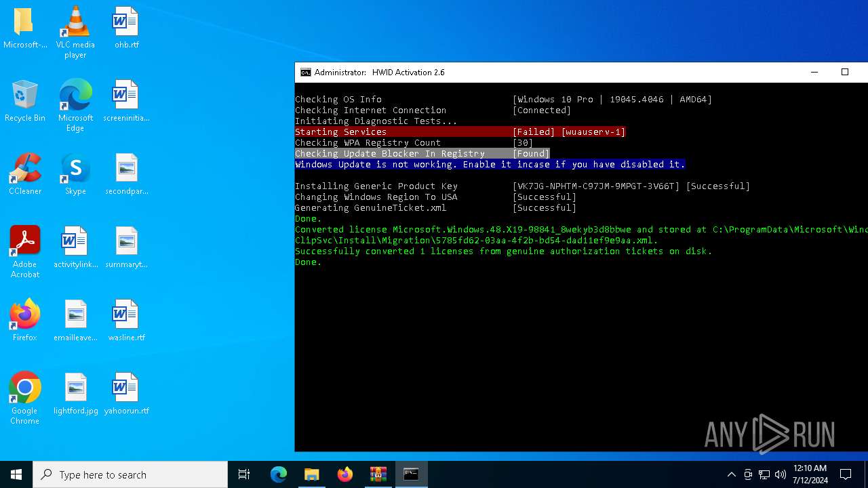Screen dimensions: 868x488
Task: Click the Checking OS Info line
Action: coord(503,100)
